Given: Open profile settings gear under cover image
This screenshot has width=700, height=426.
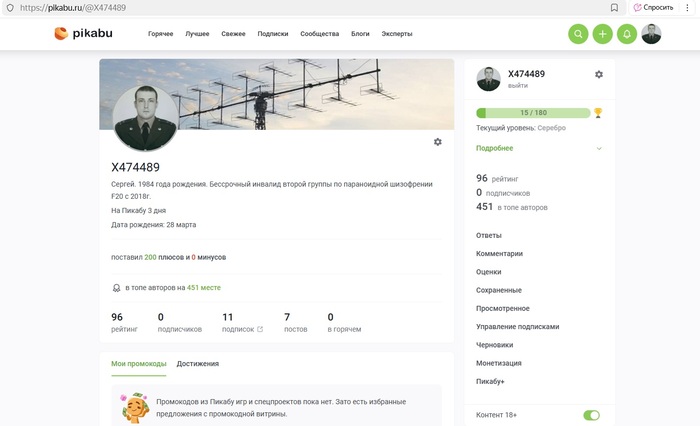Looking at the screenshot, I should (437, 142).
